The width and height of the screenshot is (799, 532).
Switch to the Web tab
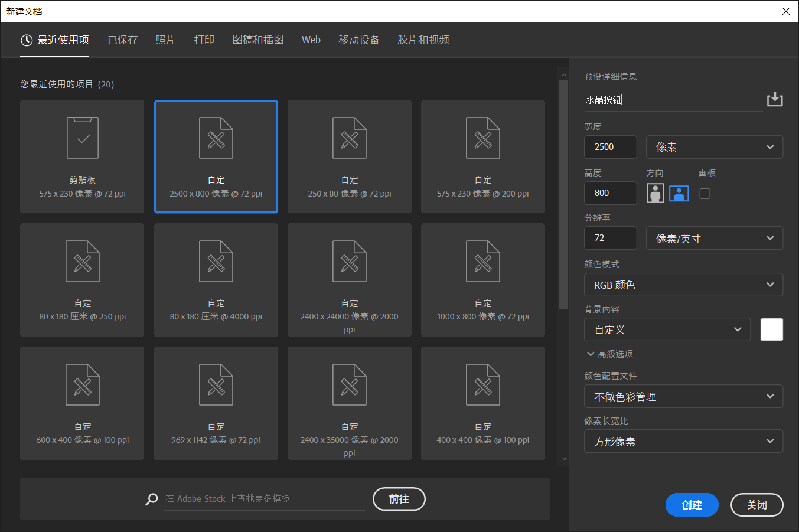tap(311, 40)
